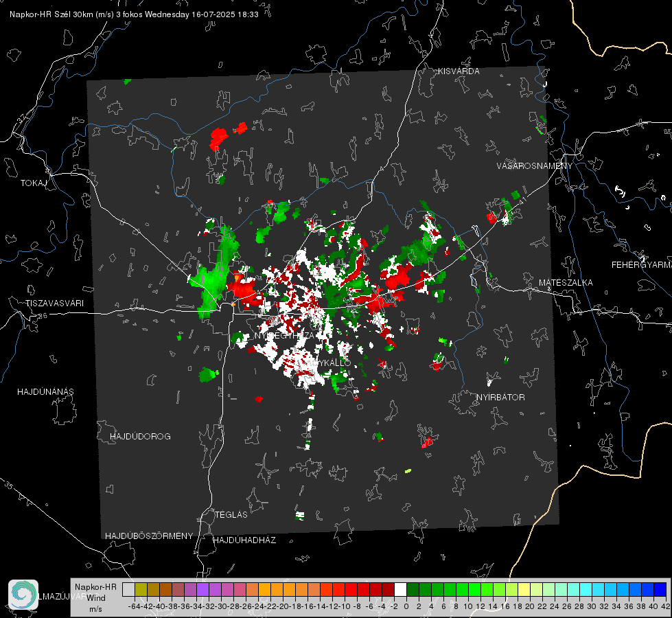Screen dimensions: 672x618
Task: Click road number 36 near Tiszavasvári
Action: [43, 316]
